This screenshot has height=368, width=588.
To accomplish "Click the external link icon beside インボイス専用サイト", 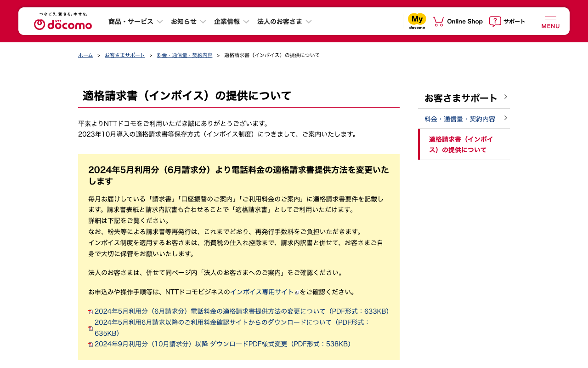I will (x=297, y=292).
